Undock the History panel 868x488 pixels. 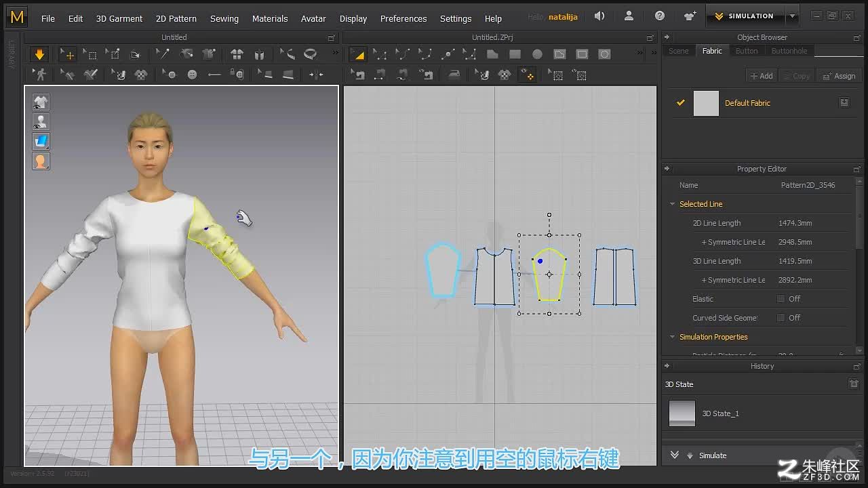point(857,366)
